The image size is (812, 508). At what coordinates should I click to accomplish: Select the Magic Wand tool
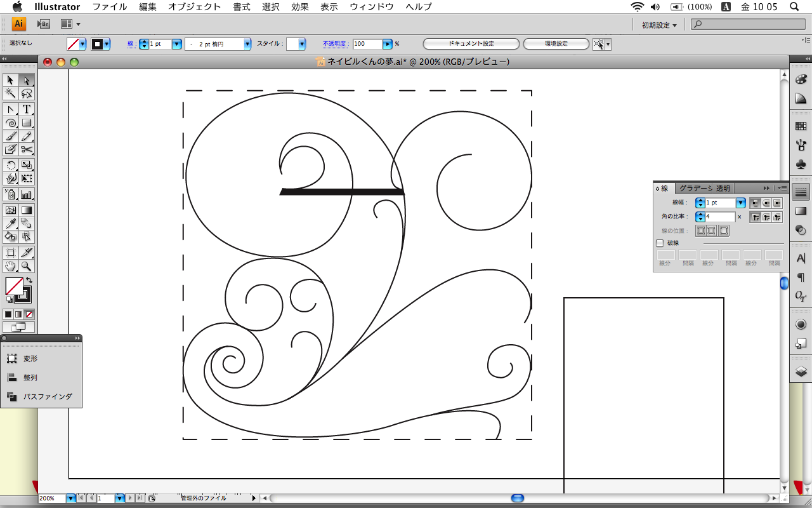click(11, 93)
